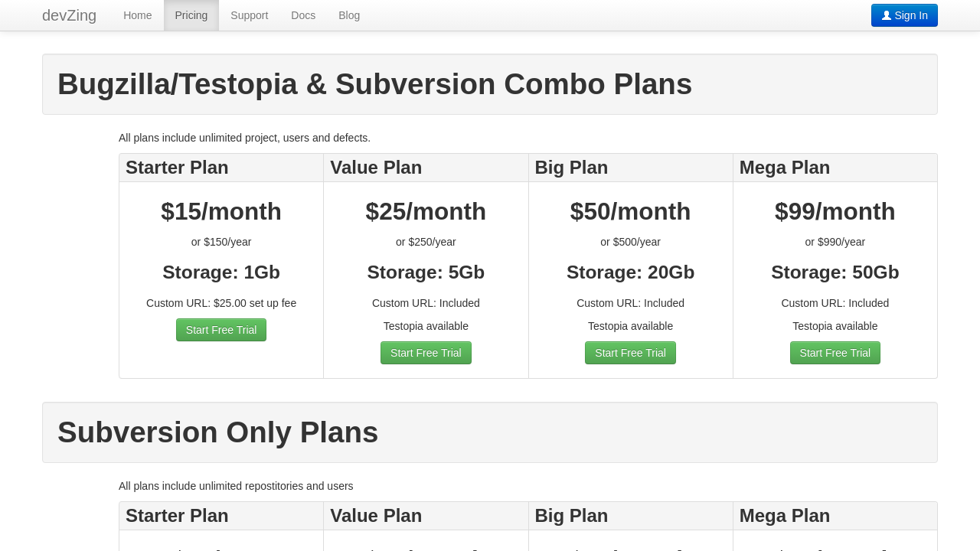The height and width of the screenshot is (551, 980).
Task: Select the Pricing nav item
Action: [191, 15]
